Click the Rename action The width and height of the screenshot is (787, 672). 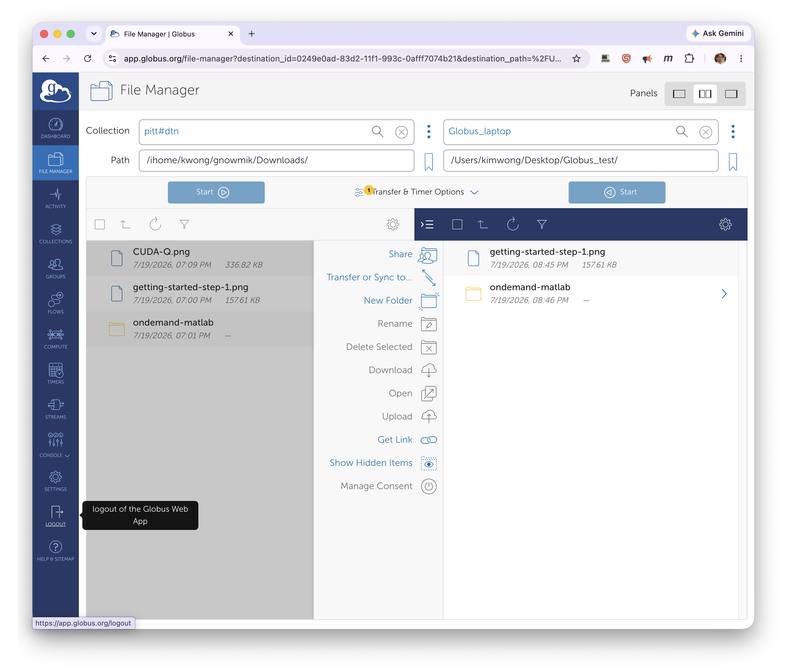coord(407,324)
